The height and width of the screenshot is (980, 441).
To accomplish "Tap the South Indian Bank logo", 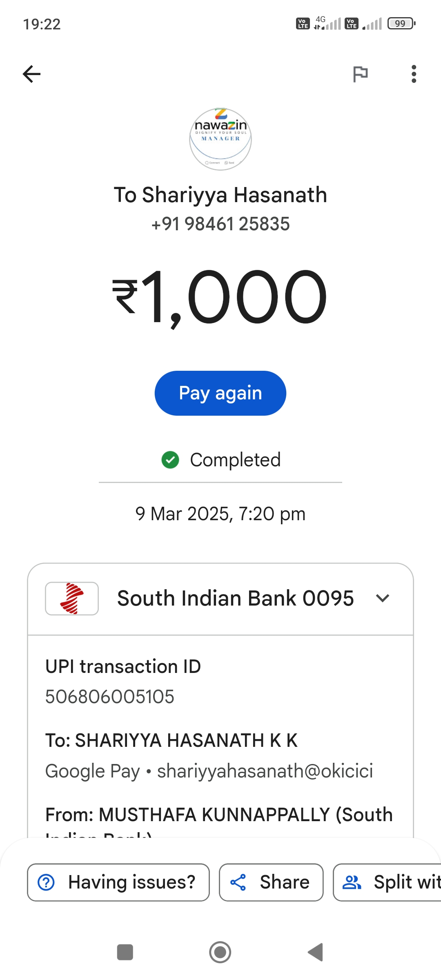I will (72, 598).
